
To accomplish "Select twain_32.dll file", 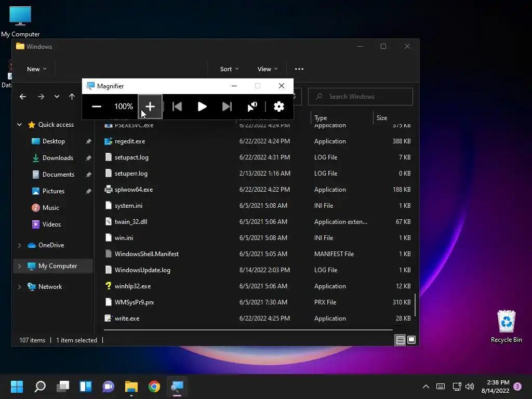I will [130, 221].
